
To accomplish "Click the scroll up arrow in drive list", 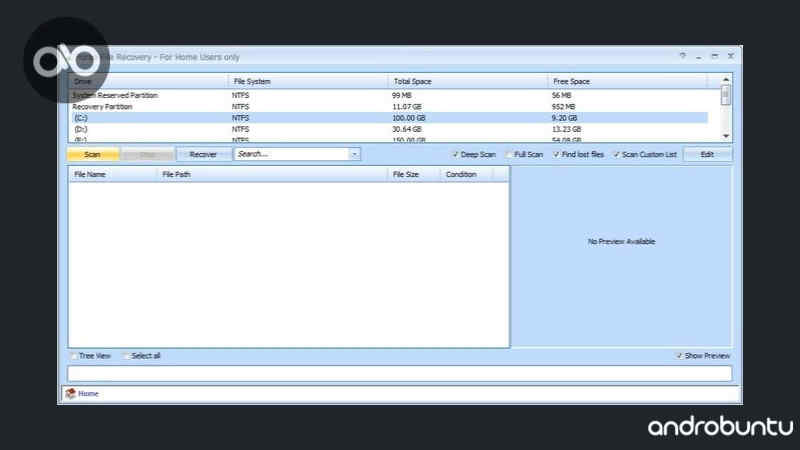I will pos(726,80).
